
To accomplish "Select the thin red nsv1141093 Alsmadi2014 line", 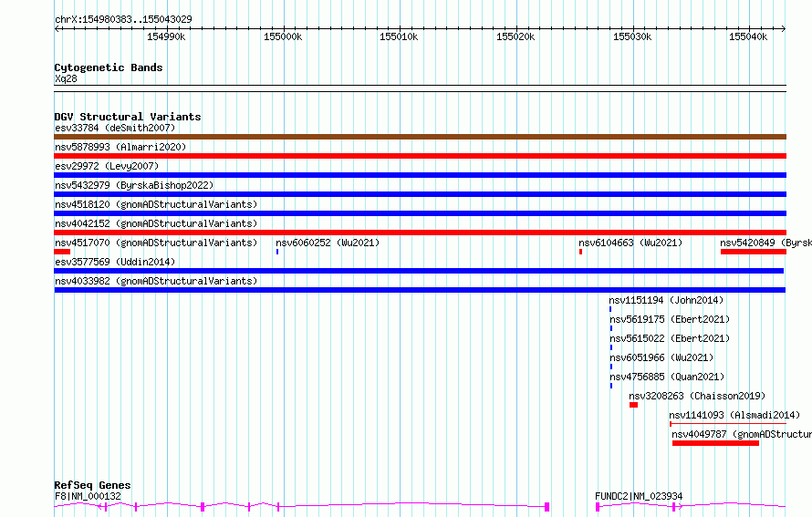I will point(728,424).
